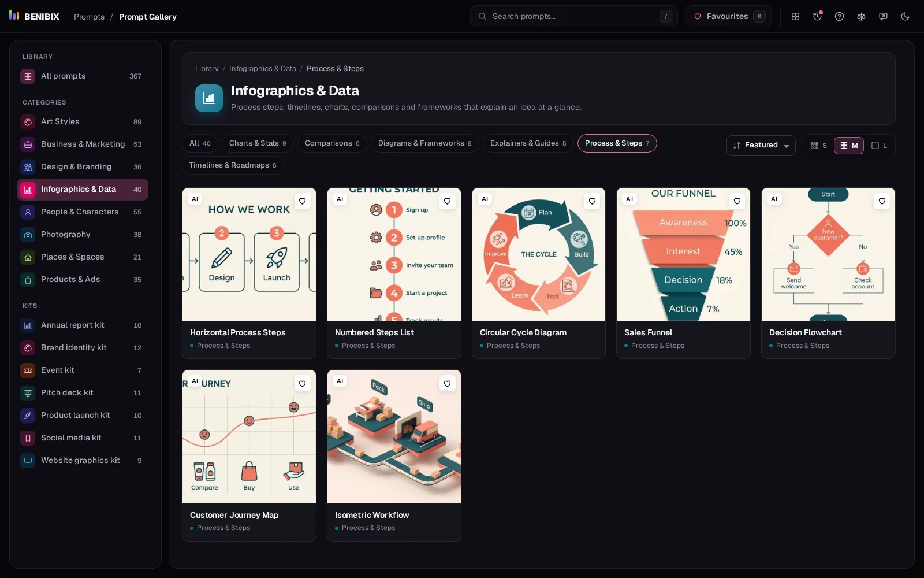Click the All prompts grid icon
The image size is (924, 578).
(x=28, y=76)
